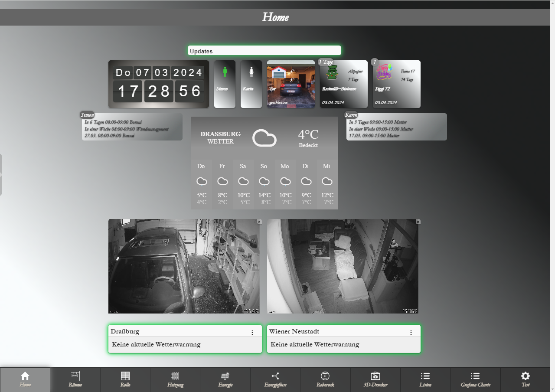The width and height of the screenshot is (555, 392).
Task: Click the flip clock date and time widget
Action: coord(159,84)
